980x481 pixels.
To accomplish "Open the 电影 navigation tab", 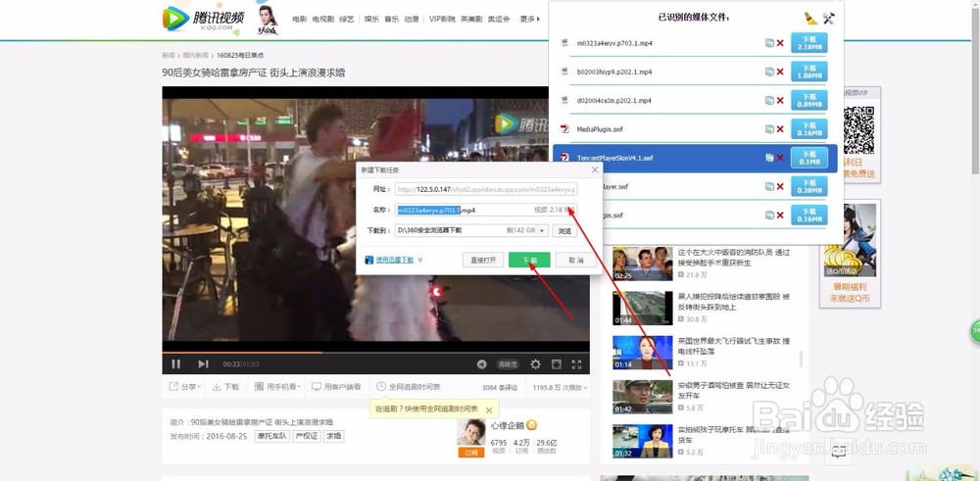I will [x=299, y=20].
